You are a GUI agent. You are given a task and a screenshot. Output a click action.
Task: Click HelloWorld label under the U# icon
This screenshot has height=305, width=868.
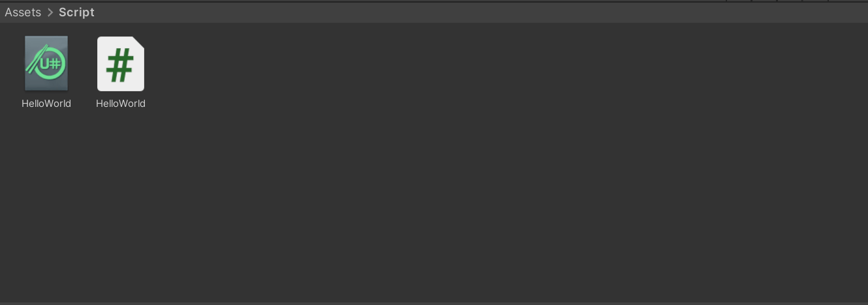point(46,104)
